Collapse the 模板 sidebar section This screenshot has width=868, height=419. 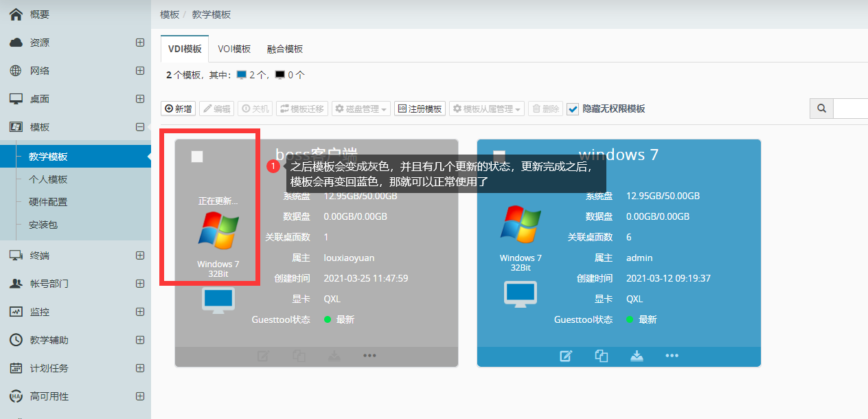140,127
